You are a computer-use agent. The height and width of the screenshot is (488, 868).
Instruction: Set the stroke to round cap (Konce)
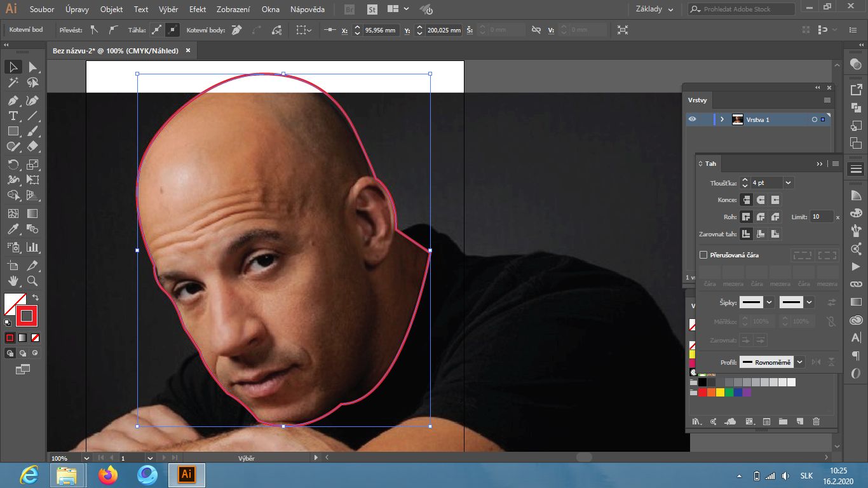760,200
